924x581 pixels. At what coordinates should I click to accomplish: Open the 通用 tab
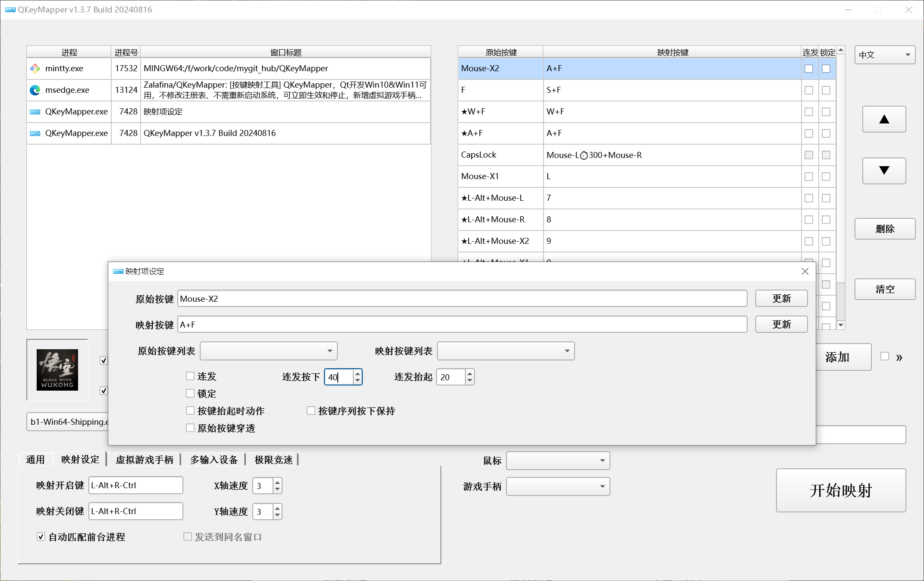[35, 460]
